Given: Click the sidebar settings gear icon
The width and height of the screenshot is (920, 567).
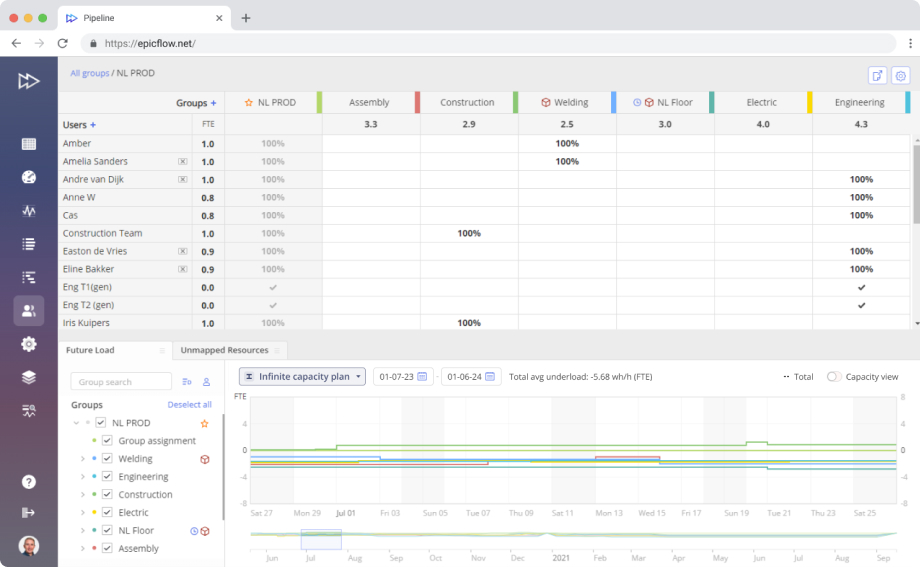Looking at the screenshot, I should click(29, 344).
